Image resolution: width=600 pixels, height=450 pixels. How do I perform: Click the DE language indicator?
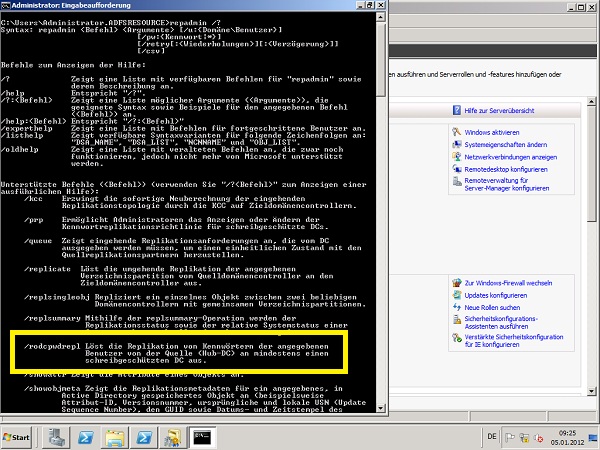tap(492, 437)
